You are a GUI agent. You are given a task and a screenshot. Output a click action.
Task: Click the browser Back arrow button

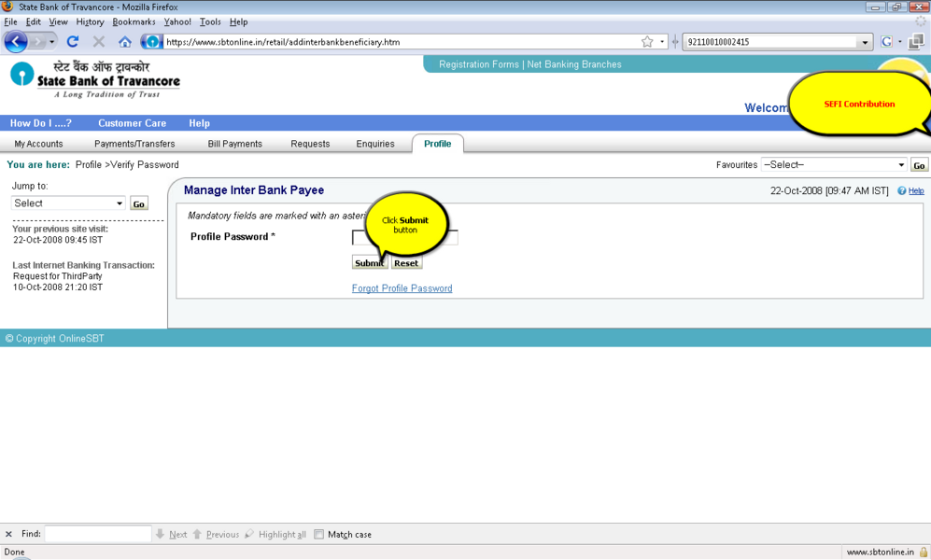coord(16,42)
